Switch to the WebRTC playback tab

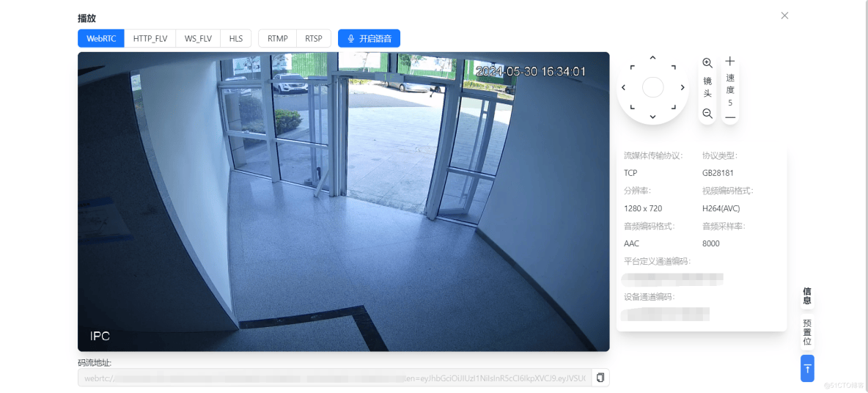(100, 39)
